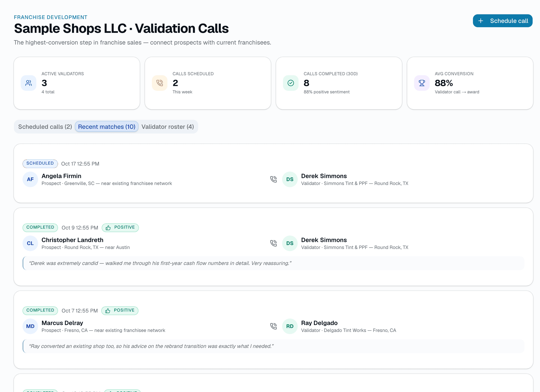The image size is (540, 392).
Task: Click Derek Simmons in the Oct 9 call
Action: coord(324,240)
